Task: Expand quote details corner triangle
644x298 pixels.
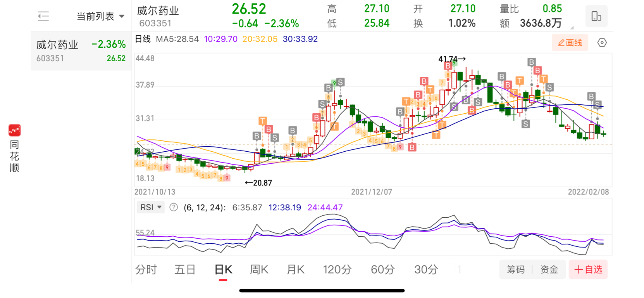Action: 572,28
